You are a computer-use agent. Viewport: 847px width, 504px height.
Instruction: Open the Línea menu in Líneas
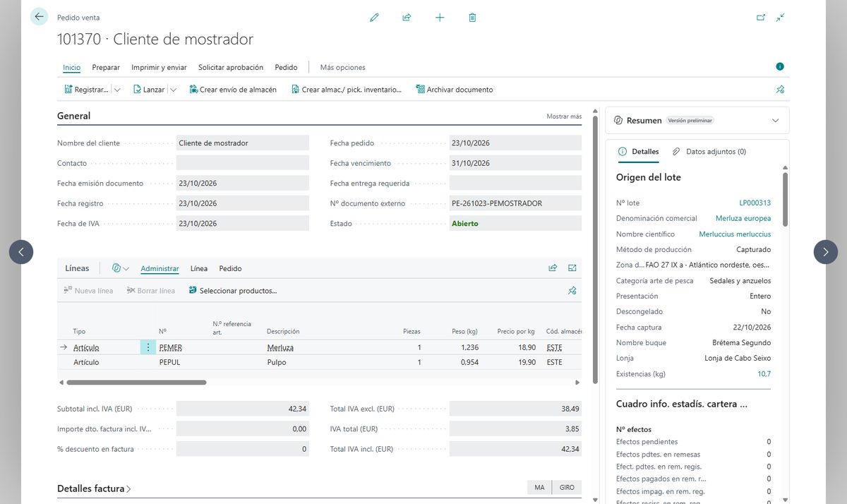coord(199,268)
